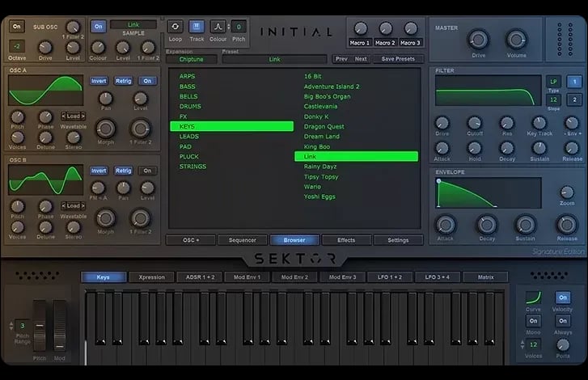Toggle OSC B Invert
588x380 pixels.
click(99, 171)
